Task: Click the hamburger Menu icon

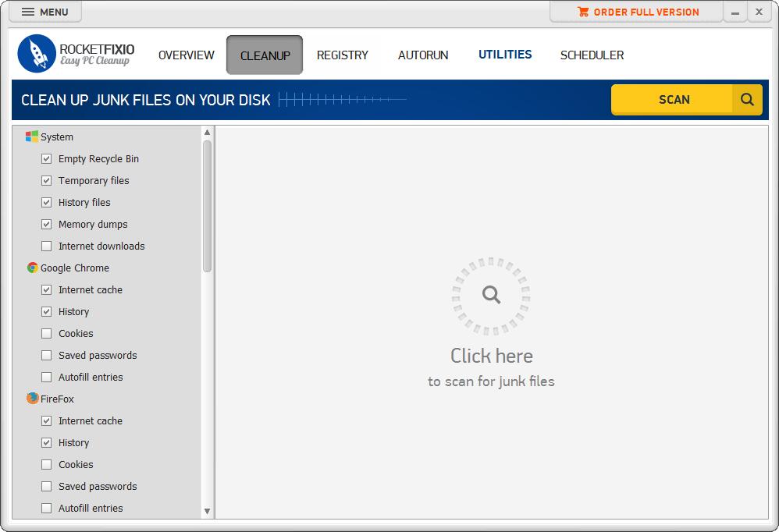Action: click(x=28, y=12)
